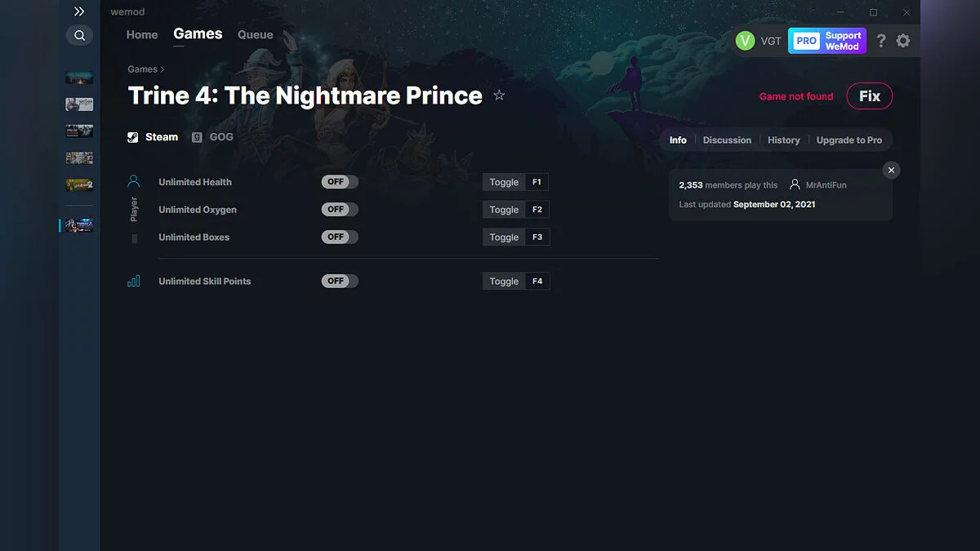Click the help question mark icon

tap(880, 40)
